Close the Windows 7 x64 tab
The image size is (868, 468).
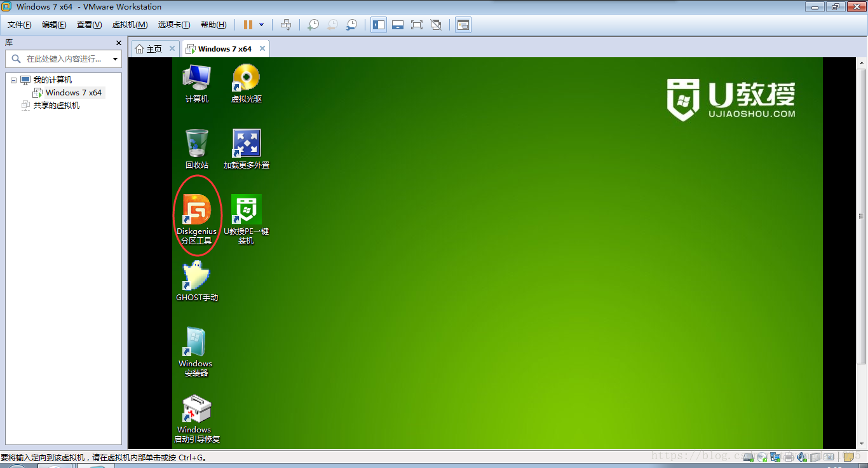262,48
